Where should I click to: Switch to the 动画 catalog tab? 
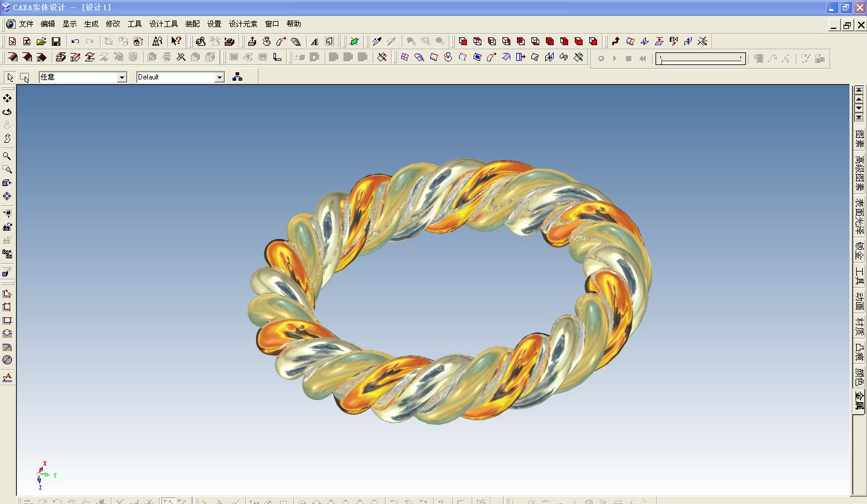coord(859,301)
